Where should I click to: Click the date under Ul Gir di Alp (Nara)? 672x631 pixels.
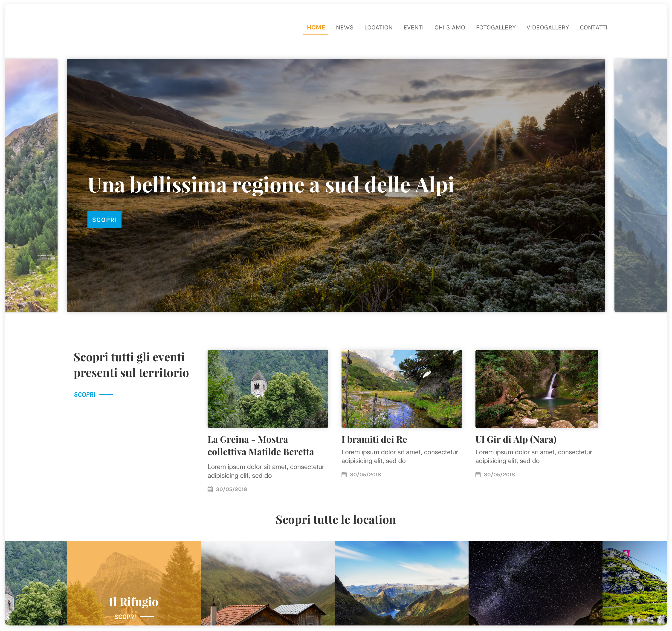(499, 475)
